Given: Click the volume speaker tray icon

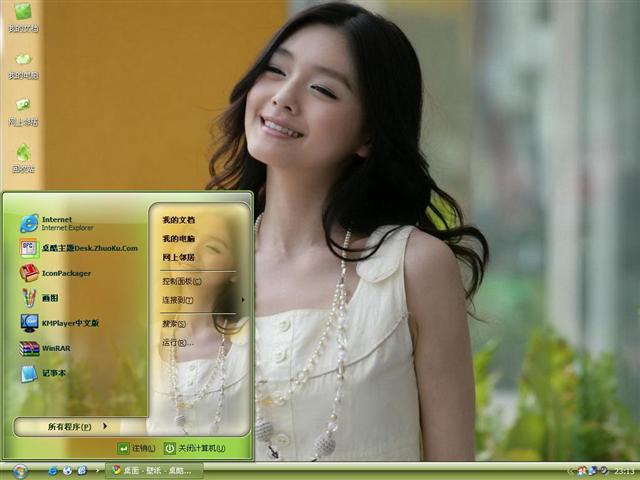Looking at the screenshot, I should pyautogui.click(x=603, y=471).
